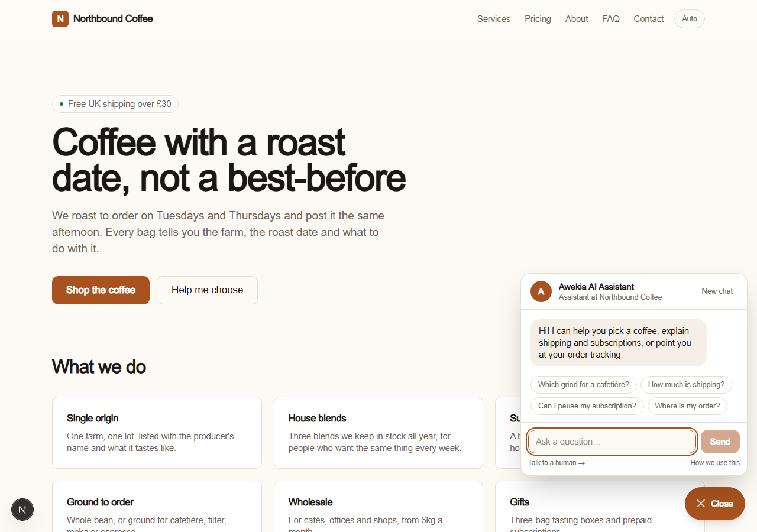Follow the 'Talk to a human' link
The width and height of the screenshot is (757, 532).
click(557, 463)
